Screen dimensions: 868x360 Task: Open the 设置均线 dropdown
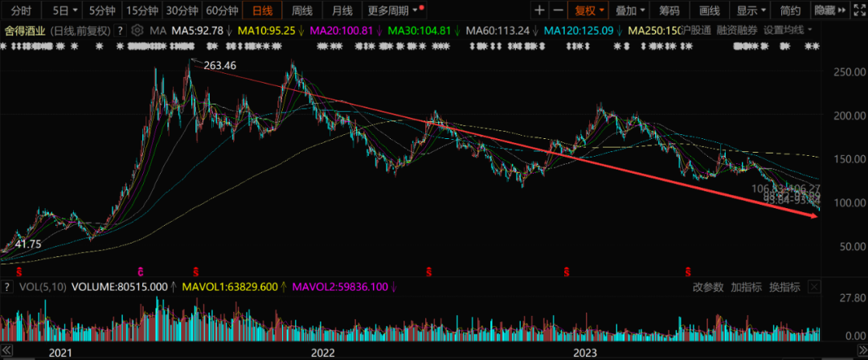[788, 31]
